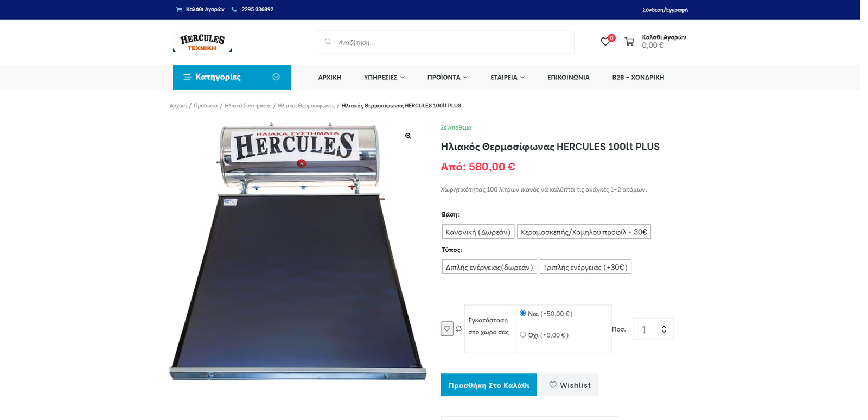
Task: Click the compare arrows icon
Action: click(459, 329)
